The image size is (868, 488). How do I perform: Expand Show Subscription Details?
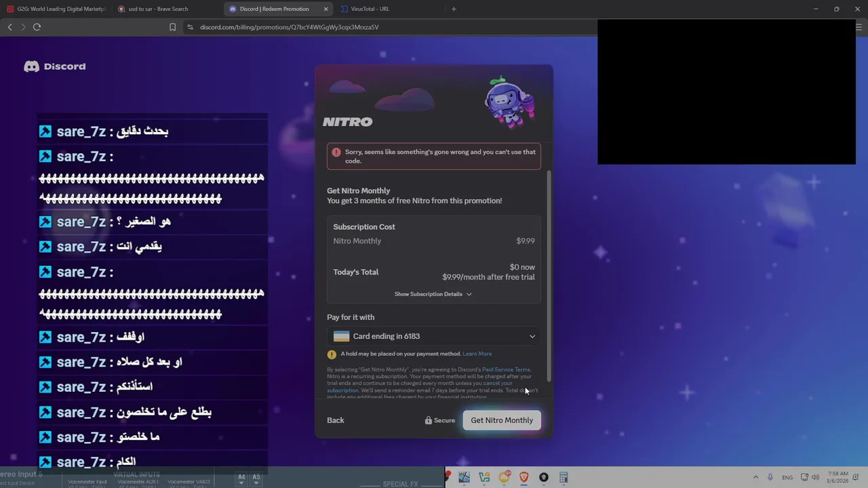[433, 294]
